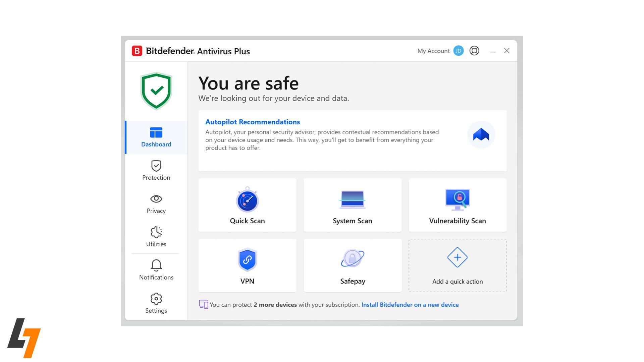The height and width of the screenshot is (362, 644).
Task: Go to the Privacy section
Action: [156, 203]
